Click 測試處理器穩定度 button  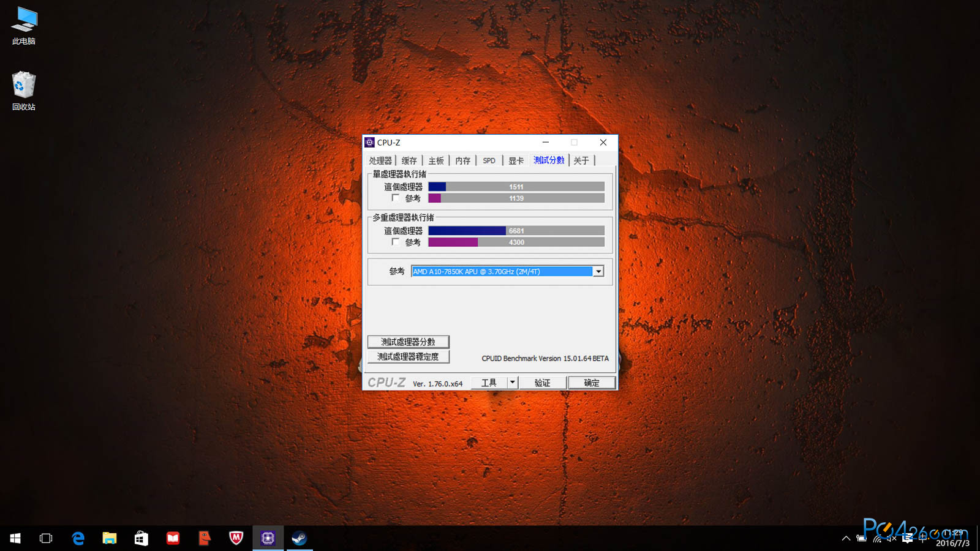click(x=409, y=356)
